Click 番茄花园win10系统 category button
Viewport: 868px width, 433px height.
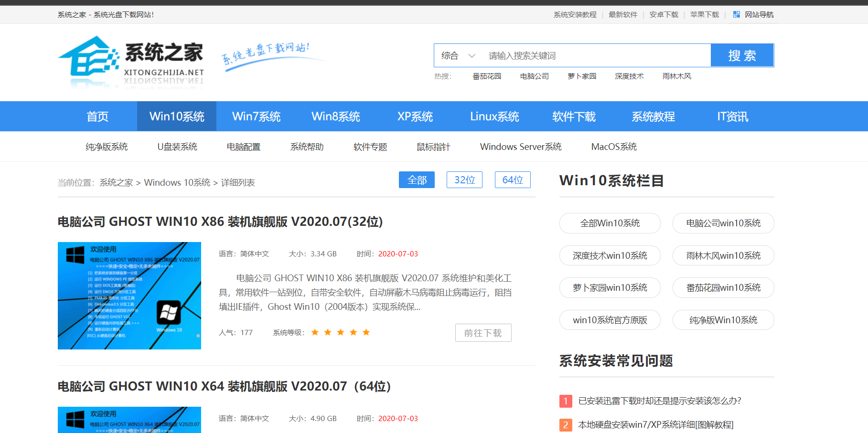point(723,288)
